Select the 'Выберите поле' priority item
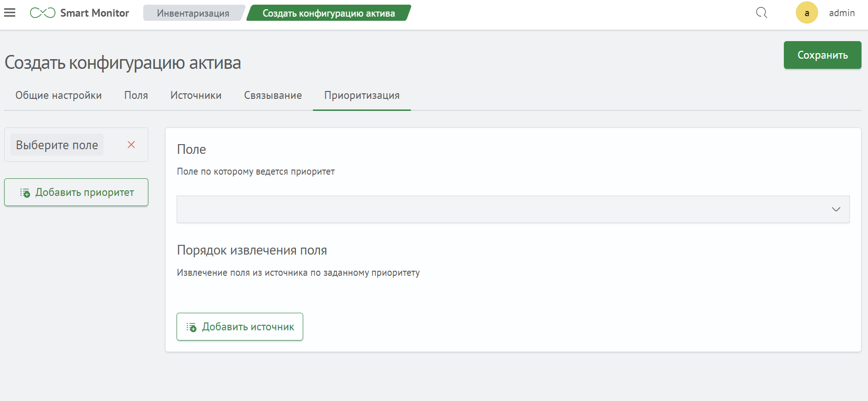The image size is (868, 401). pos(57,145)
